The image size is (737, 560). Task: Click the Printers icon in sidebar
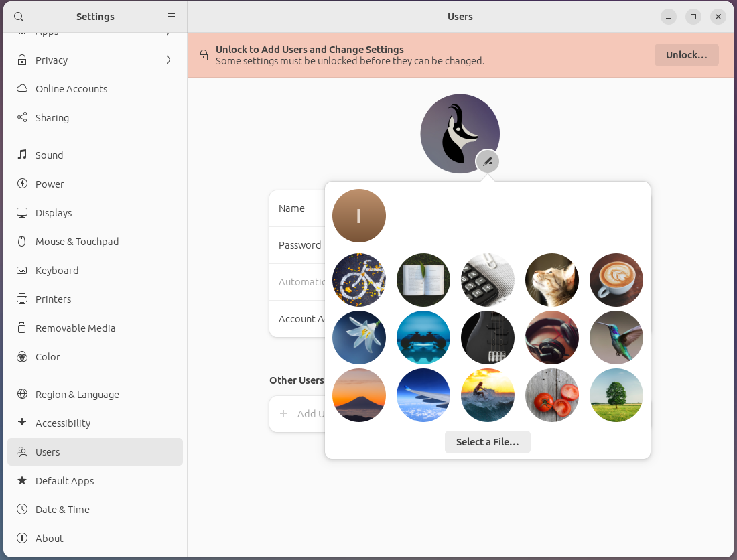(22, 299)
